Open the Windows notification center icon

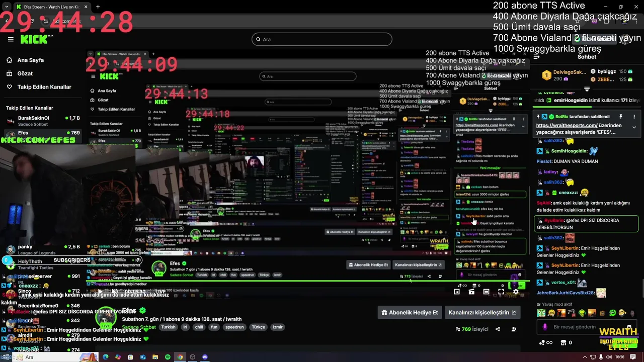633,357
